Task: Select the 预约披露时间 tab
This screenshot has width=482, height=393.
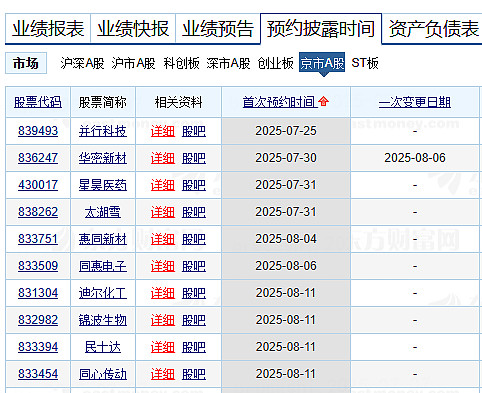Action: click(x=321, y=29)
